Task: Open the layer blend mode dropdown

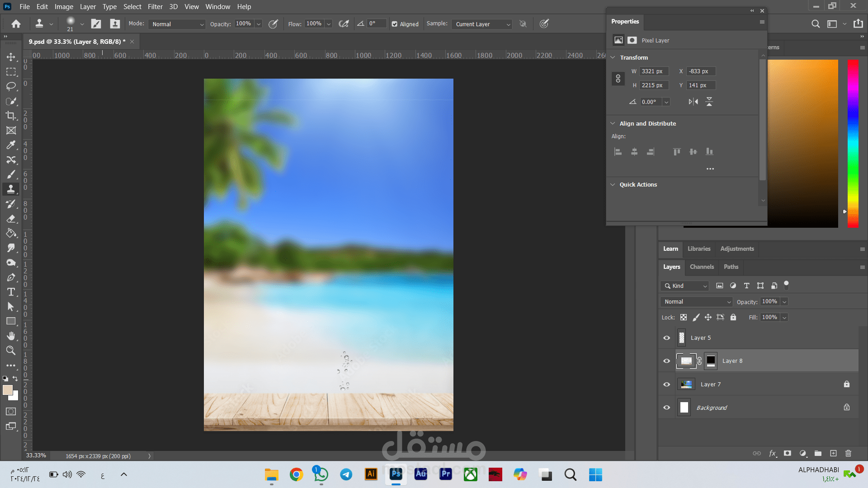Action: point(696,302)
